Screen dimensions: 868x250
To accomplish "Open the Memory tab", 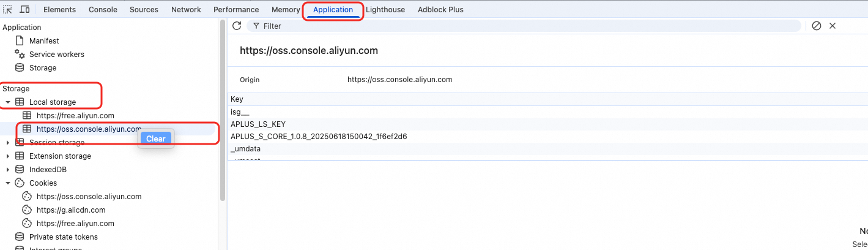I will pos(286,10).
